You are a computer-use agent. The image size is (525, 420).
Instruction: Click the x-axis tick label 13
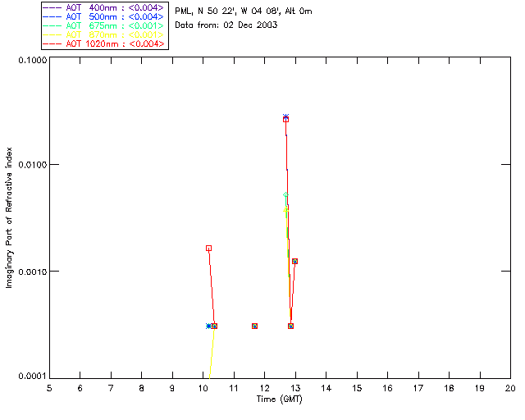(x=295, y=388)
